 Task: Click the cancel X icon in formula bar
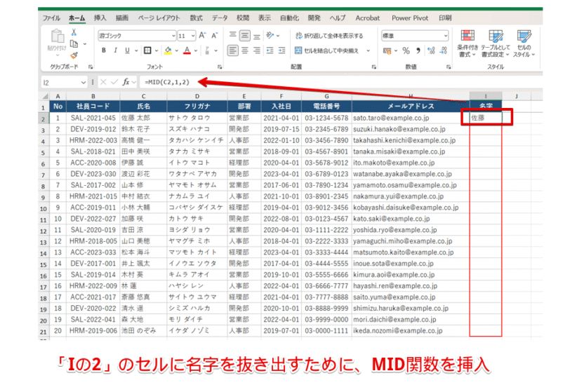(103, 82)
